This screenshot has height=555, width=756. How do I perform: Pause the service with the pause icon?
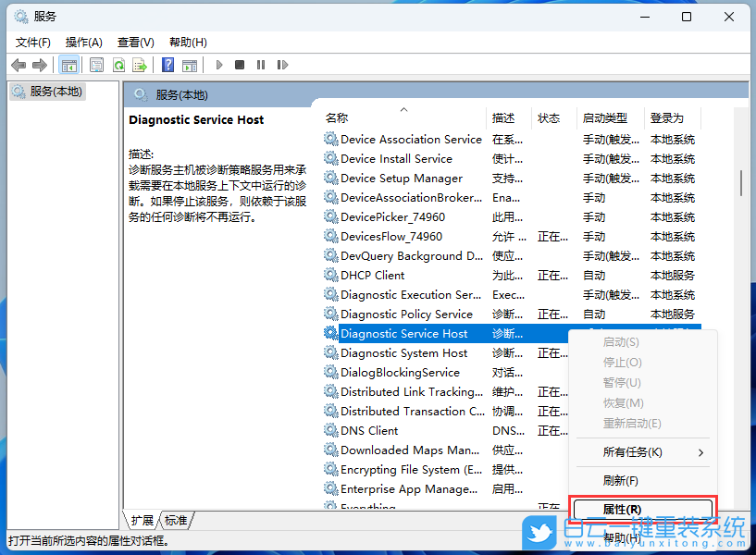tap(262, 65)
